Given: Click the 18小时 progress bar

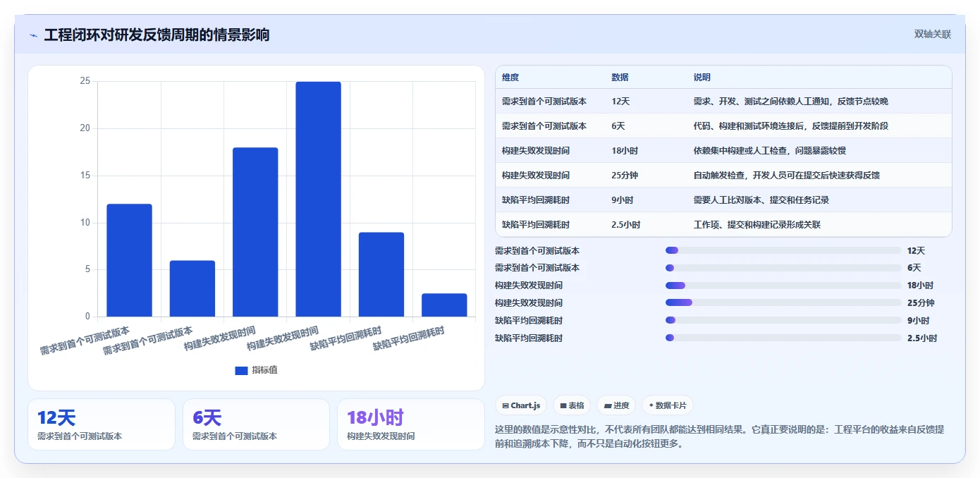Looking at the screenshot, I should [x=783, y=286].
